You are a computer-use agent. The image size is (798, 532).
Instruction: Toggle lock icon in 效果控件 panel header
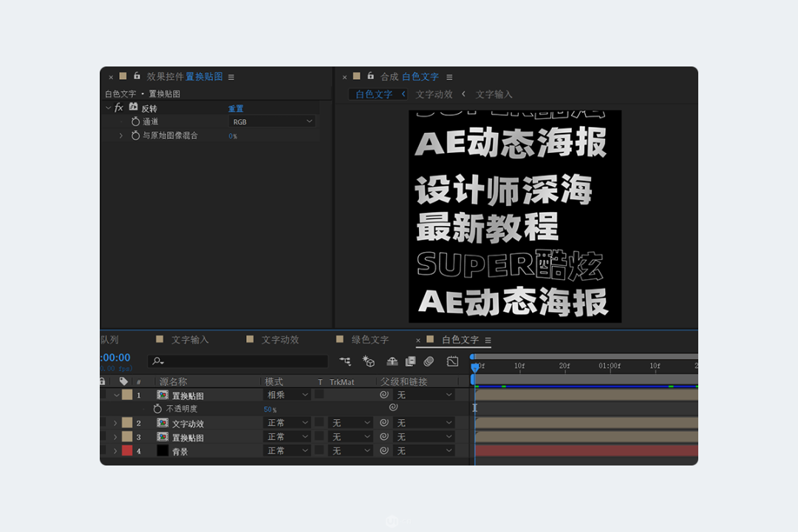tap(137, 76)
